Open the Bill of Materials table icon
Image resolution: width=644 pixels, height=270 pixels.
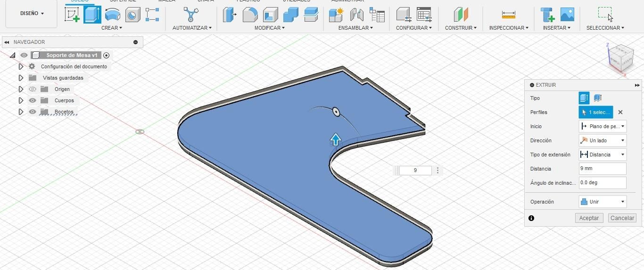(377, 15)
